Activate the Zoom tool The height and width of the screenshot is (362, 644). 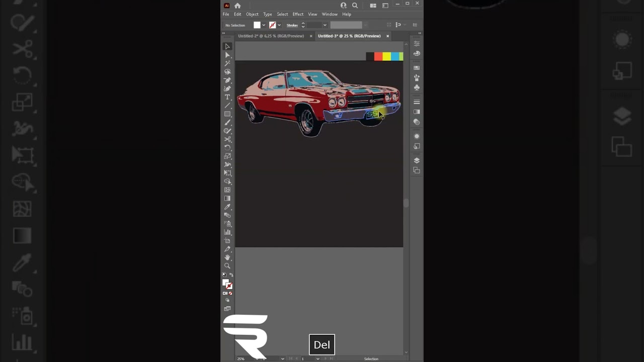click(227, 266)
